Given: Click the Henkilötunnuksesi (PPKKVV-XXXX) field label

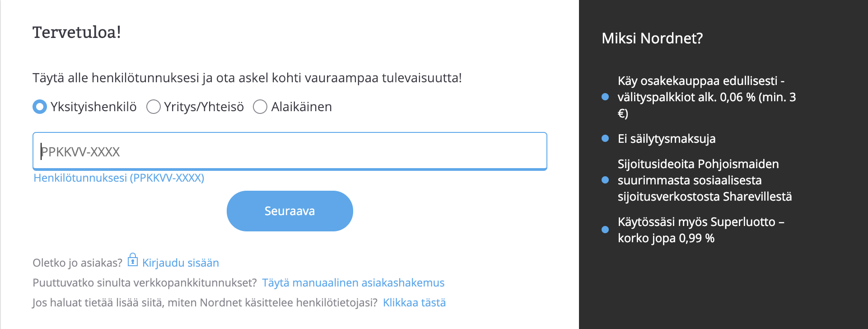Looking at the screenshot, I should pos(119,178).
